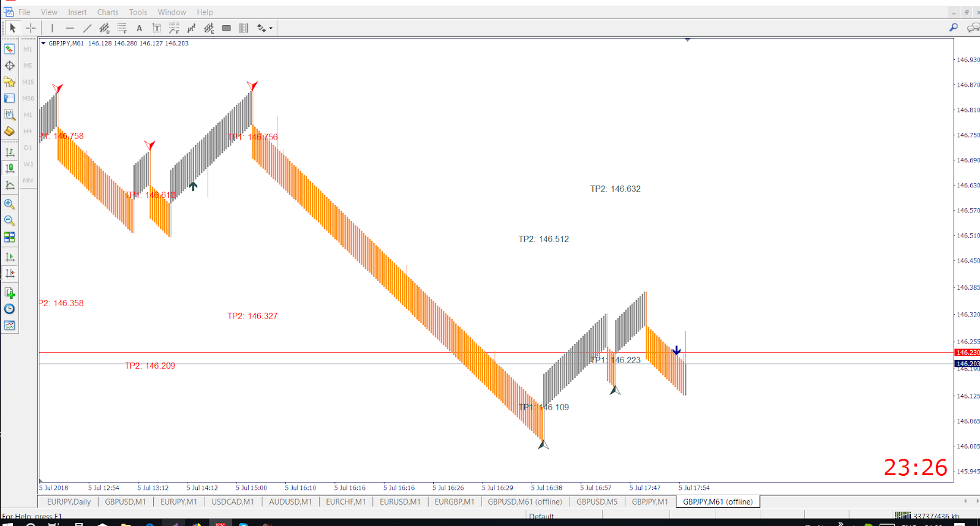Image resolution: width=980 pixels, height=526 pixels.
Task: Click the red 146.230 price label
Action: (968, 353)
